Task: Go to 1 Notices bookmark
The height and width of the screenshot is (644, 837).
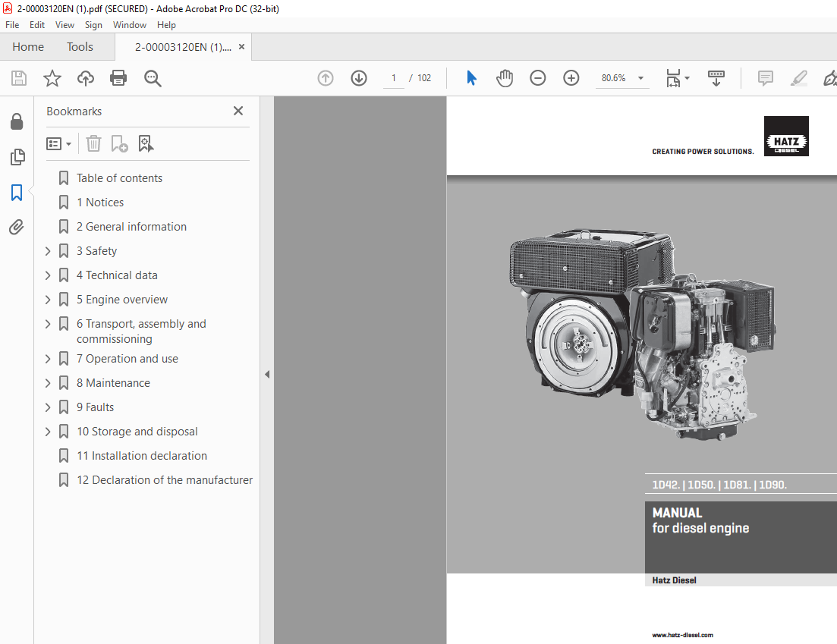Action: pyautogui.click(x=100, y=203)
